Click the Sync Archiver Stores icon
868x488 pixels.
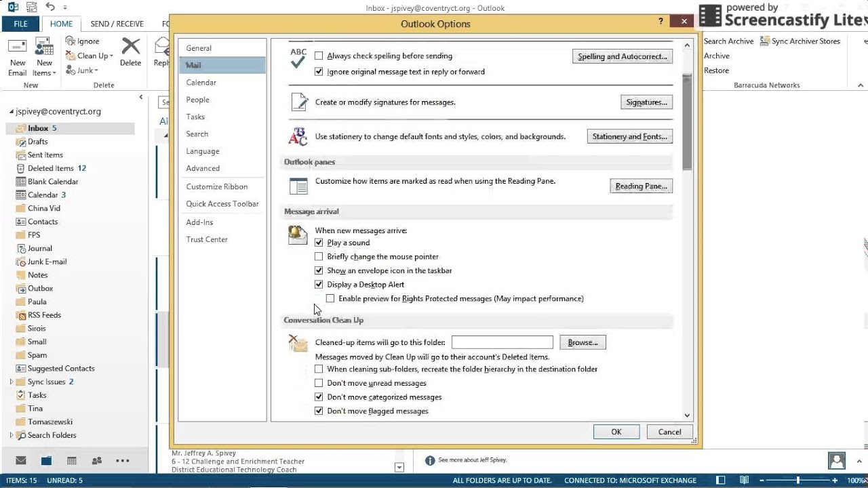coord(764,41)
